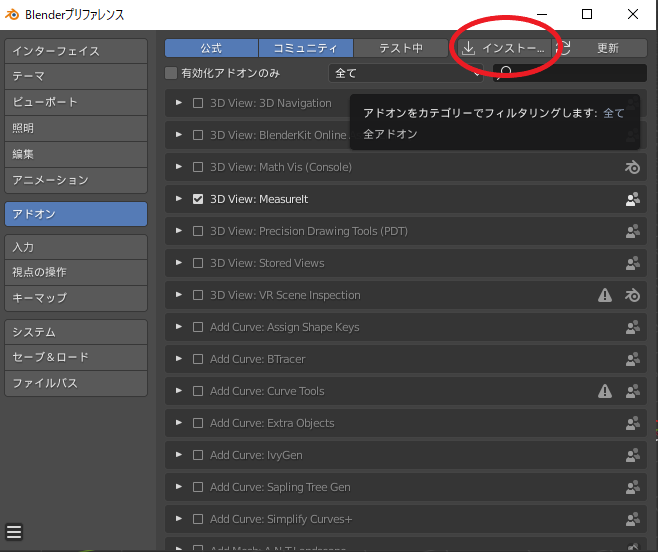
Task: Open the hamburger menu at bottom left
Action: click(x=14, y=532)
